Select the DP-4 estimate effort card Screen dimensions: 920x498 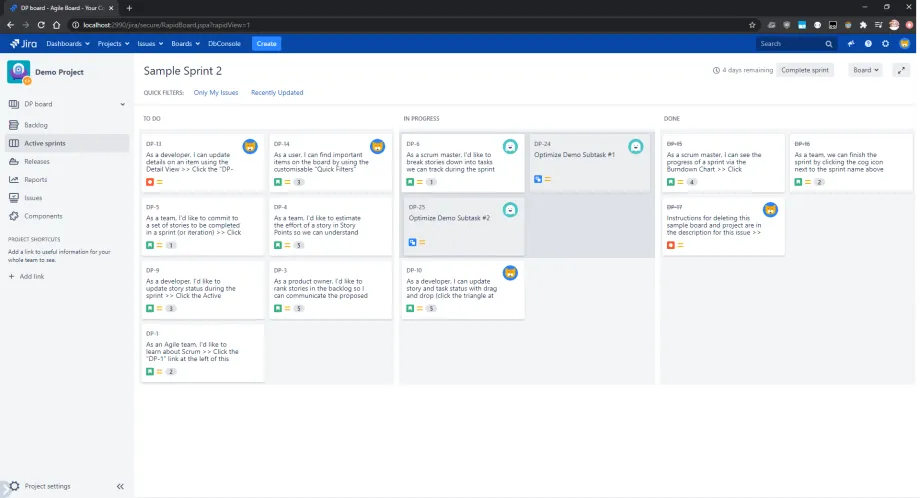click(x=330, y=226)
